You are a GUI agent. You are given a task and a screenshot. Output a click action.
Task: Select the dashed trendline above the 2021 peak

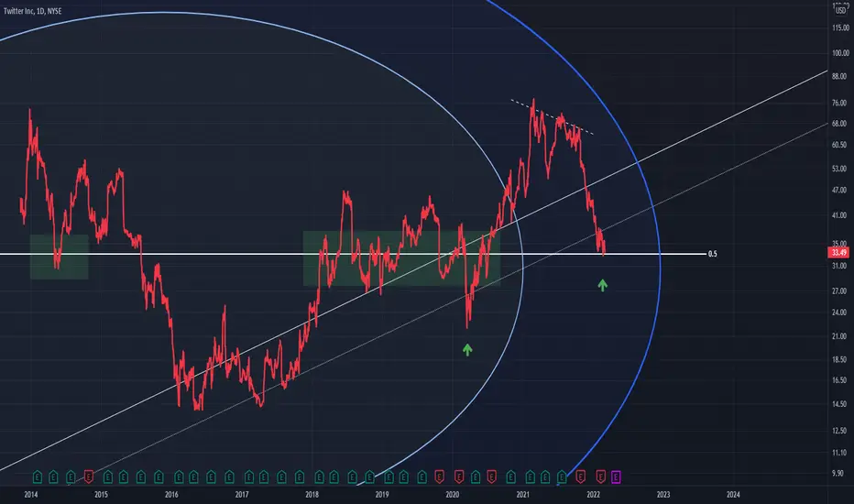pyautogui.click(x=552, y=116)
